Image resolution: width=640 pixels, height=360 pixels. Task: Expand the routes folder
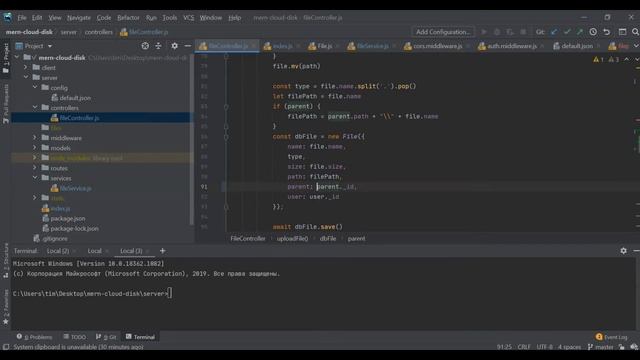pos(35,168)
